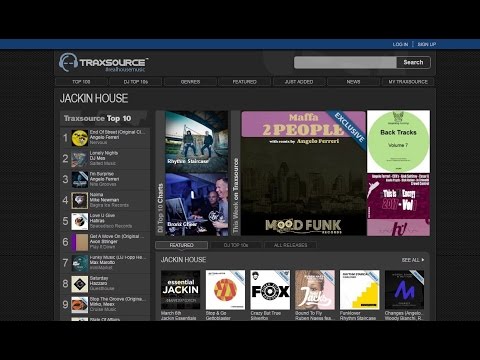
Task: Open the GENRES menu
Action: [190, 82]
